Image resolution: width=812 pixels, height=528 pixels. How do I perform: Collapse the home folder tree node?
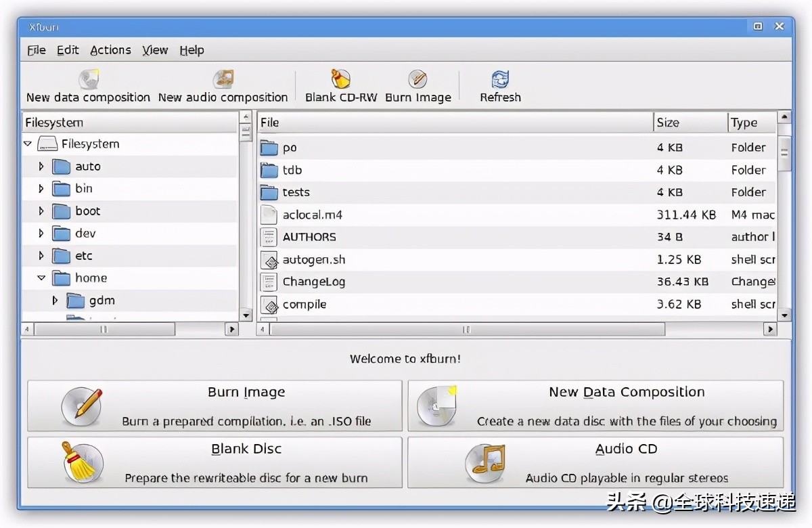[41, 278]
